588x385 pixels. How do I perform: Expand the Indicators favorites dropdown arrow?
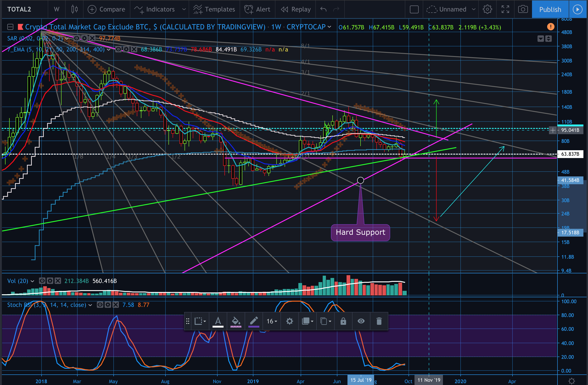pos(184,9)
